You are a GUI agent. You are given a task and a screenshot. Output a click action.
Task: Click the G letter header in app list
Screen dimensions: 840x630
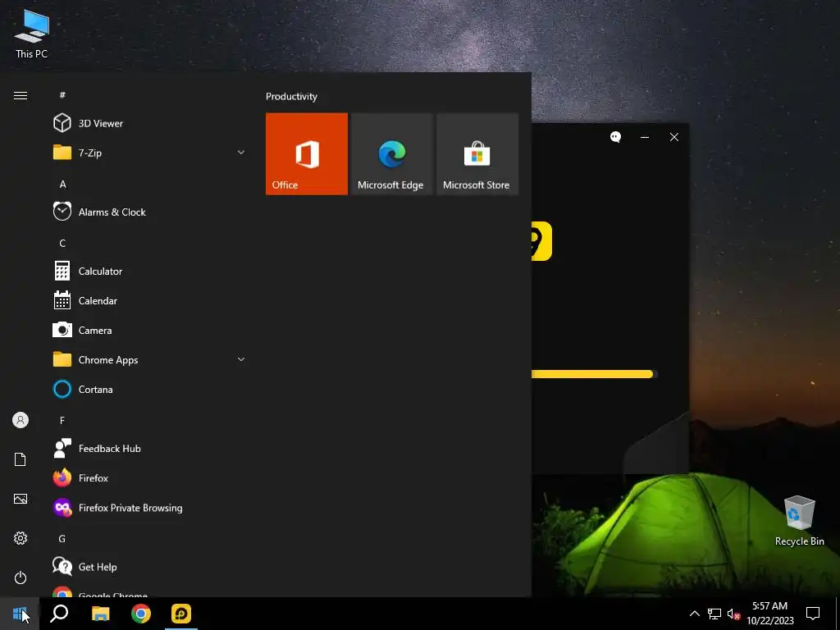pyautogui.click(x=62, y=539)
